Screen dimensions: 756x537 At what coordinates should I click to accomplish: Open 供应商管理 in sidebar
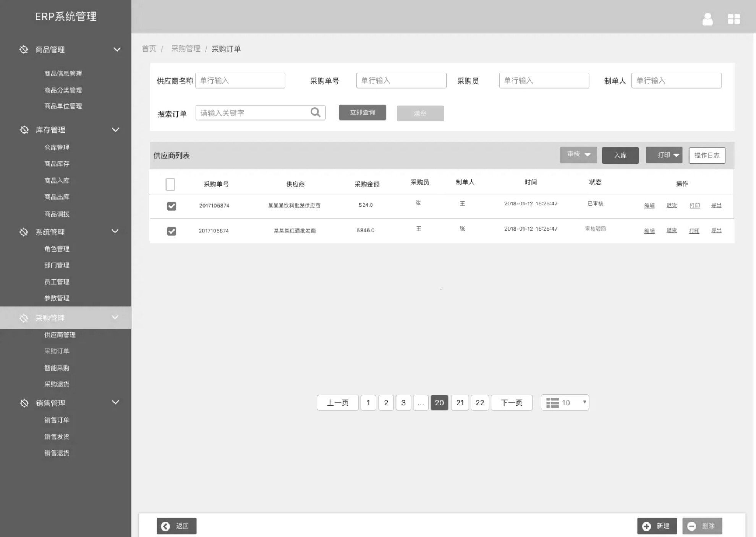coord(60,335)
